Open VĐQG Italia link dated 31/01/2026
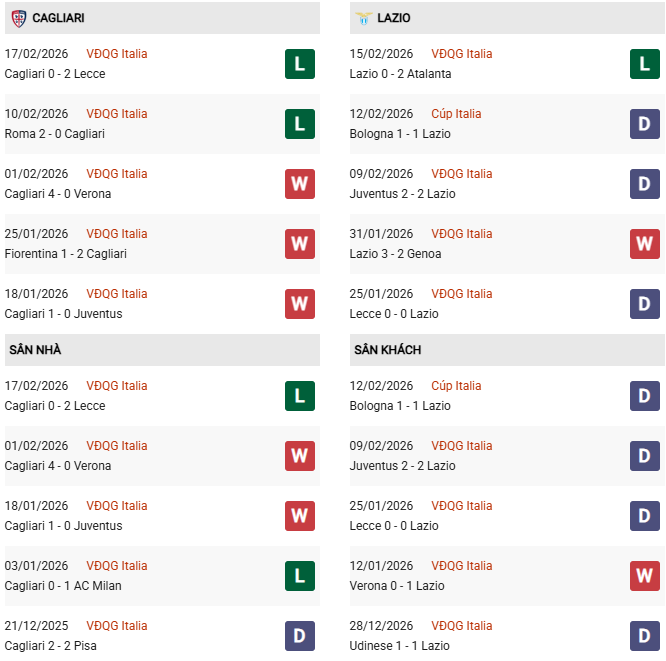666x661 pixels. click(461, 234)
